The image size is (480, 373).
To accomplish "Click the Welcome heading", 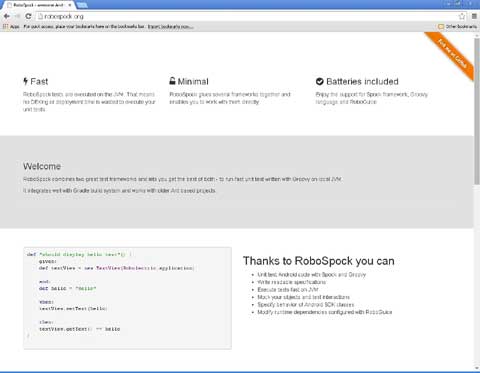I will (x=42, y=166).
